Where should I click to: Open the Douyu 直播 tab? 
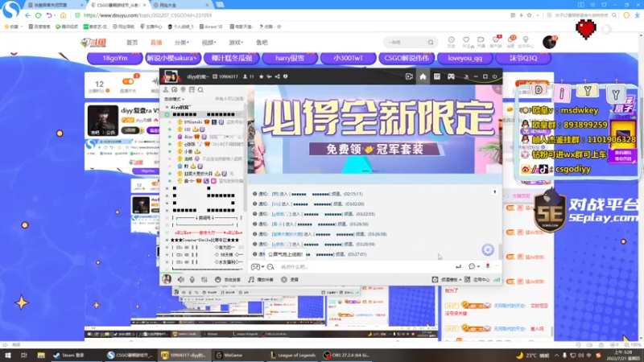pos(156,43)
